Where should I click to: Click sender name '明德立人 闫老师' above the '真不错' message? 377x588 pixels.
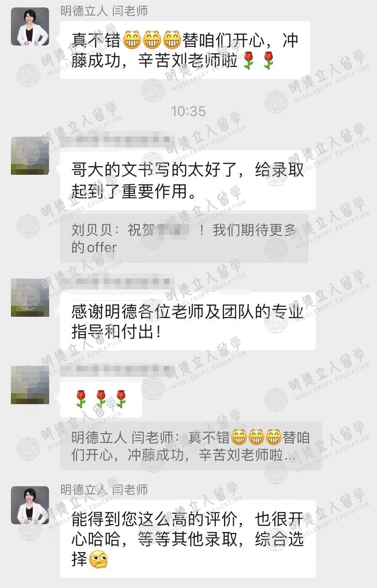(104, 11)
